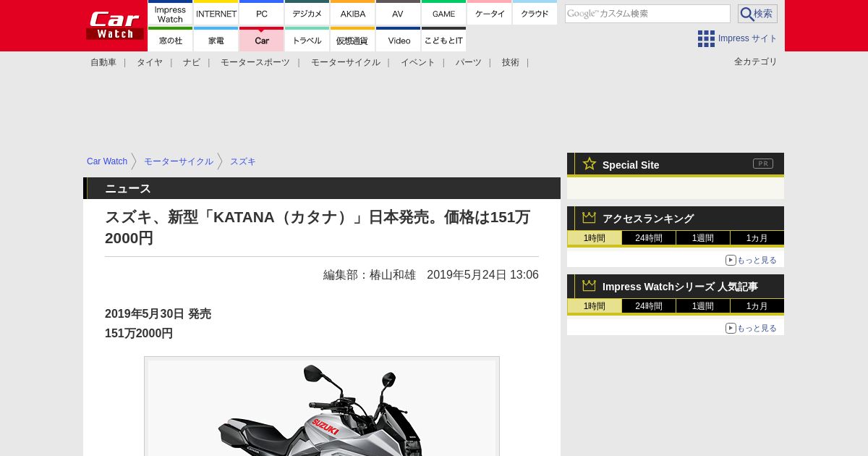
Task: Open the クラウド Watch tab
Action: [x=535, y=13]
